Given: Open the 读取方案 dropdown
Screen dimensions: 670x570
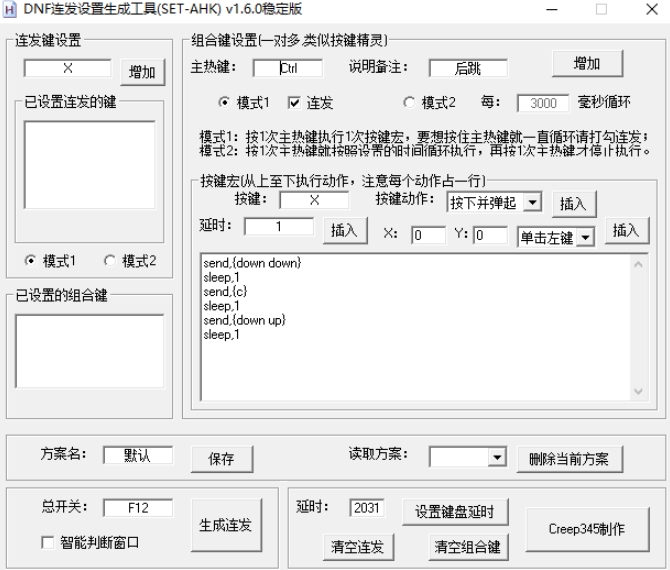Looking at the screenshot, I should coord(497,458).
